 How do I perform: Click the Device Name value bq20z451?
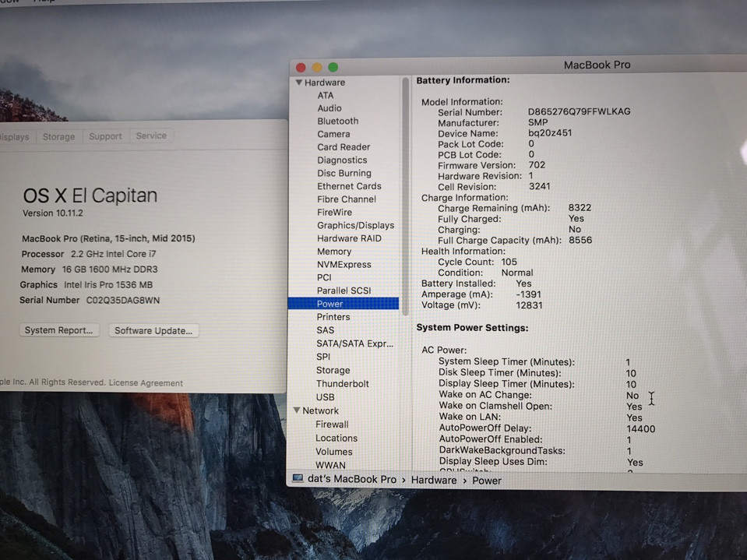(x=550, y=133)
